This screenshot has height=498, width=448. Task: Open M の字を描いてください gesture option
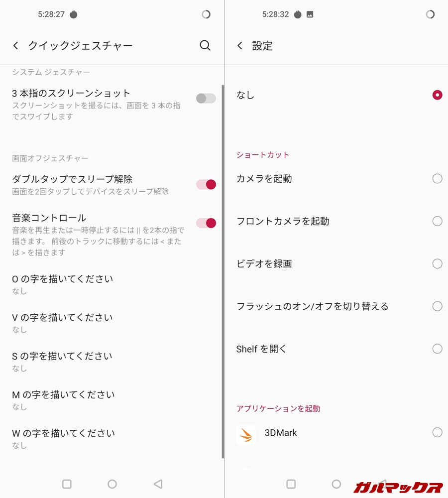[x=63, y=399]
